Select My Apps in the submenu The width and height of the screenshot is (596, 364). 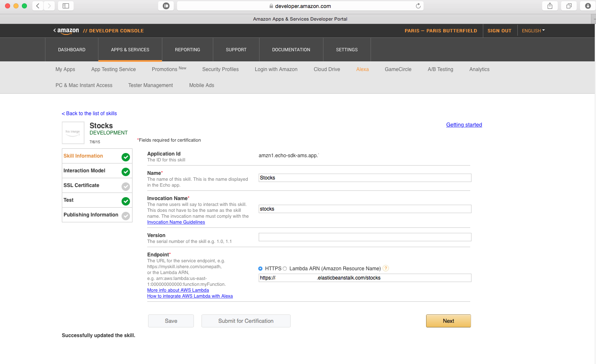tap(65, 69)
